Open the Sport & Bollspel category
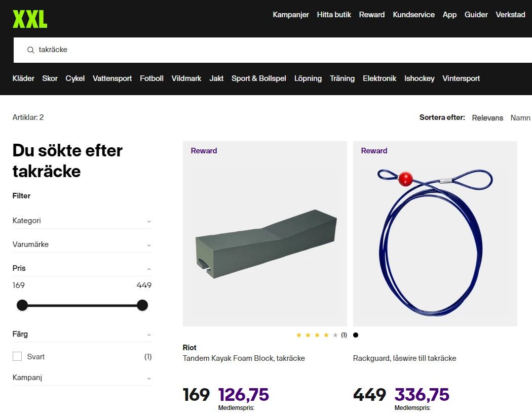The width and height of the screenshot is (532, 417). pos(258,78)
